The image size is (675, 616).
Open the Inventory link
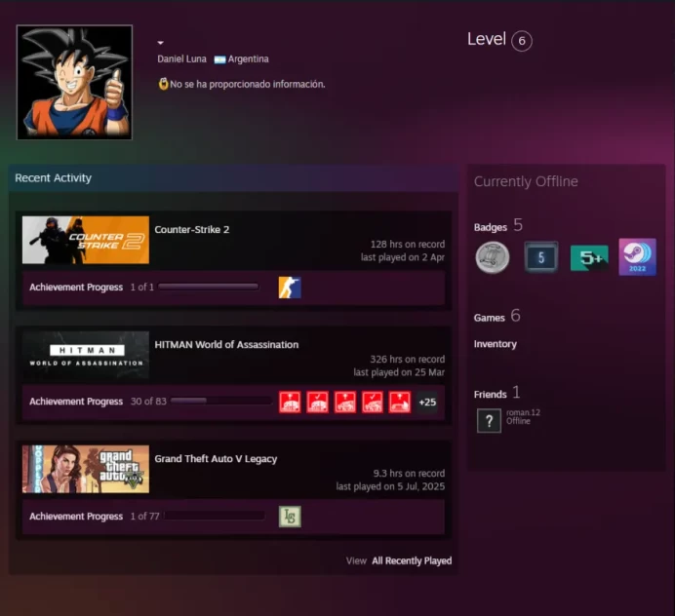pyautogui.click(x=496, y=344)
